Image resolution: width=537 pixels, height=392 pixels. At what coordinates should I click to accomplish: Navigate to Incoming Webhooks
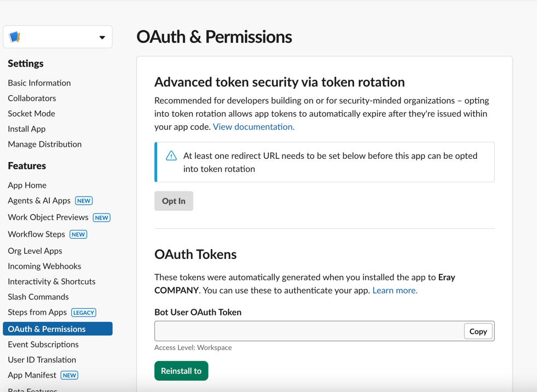click(x=44, y=266)
